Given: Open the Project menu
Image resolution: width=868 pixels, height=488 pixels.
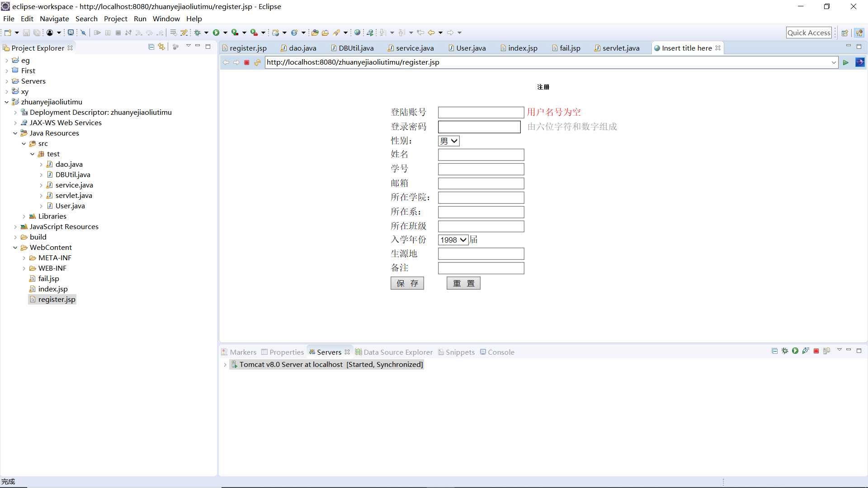Looking at the screenshot, I should 116,19.
